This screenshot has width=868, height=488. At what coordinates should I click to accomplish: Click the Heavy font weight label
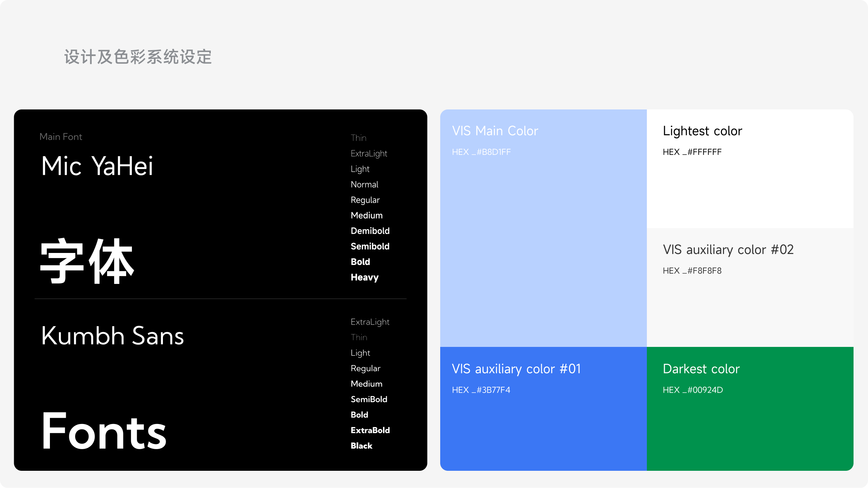(364, 277)
